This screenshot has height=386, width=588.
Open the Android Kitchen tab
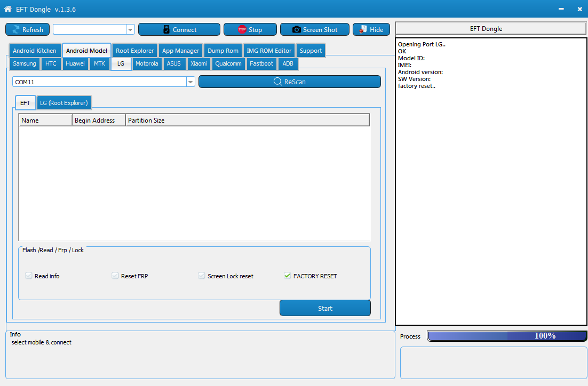pos(35,51)
